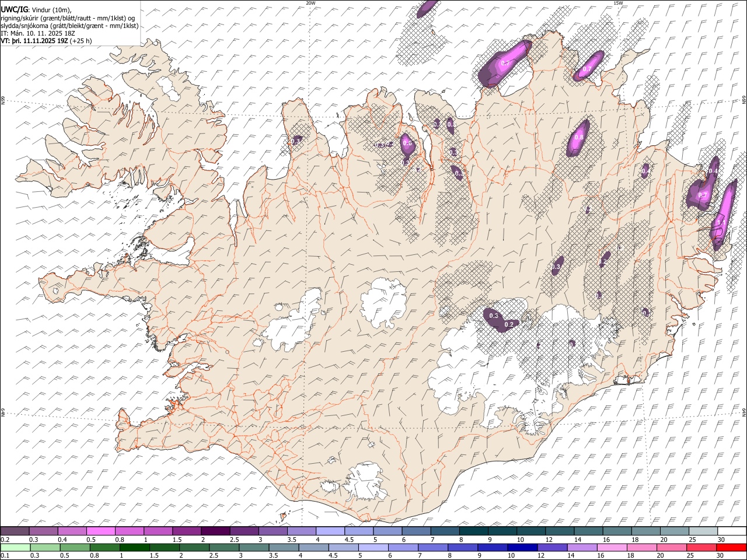Click the 20W longitude label
Image resolution: width=747 pixels, height=560 pixels.
[x=310, y=3]
